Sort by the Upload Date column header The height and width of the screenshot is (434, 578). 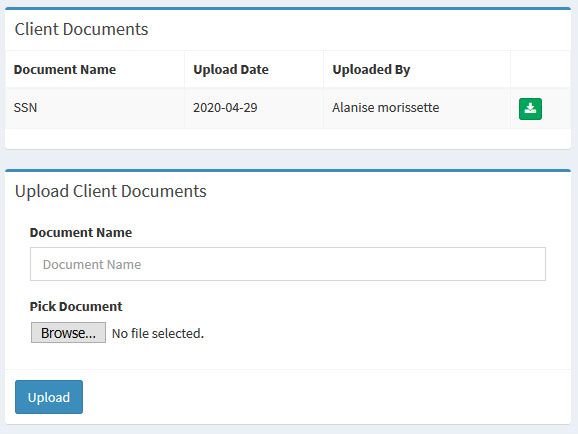pyautogui.click(x=231, y=69)
